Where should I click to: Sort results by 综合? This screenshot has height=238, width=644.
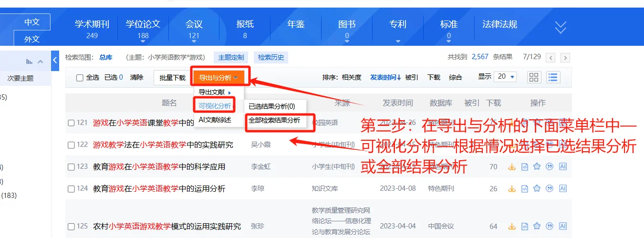coord(456,77)
